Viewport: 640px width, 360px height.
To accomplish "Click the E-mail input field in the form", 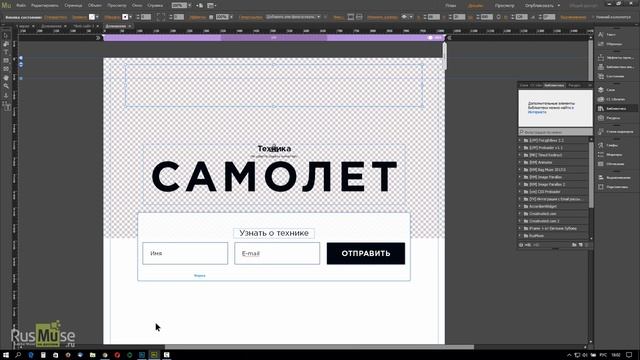I will coord(277,253).
